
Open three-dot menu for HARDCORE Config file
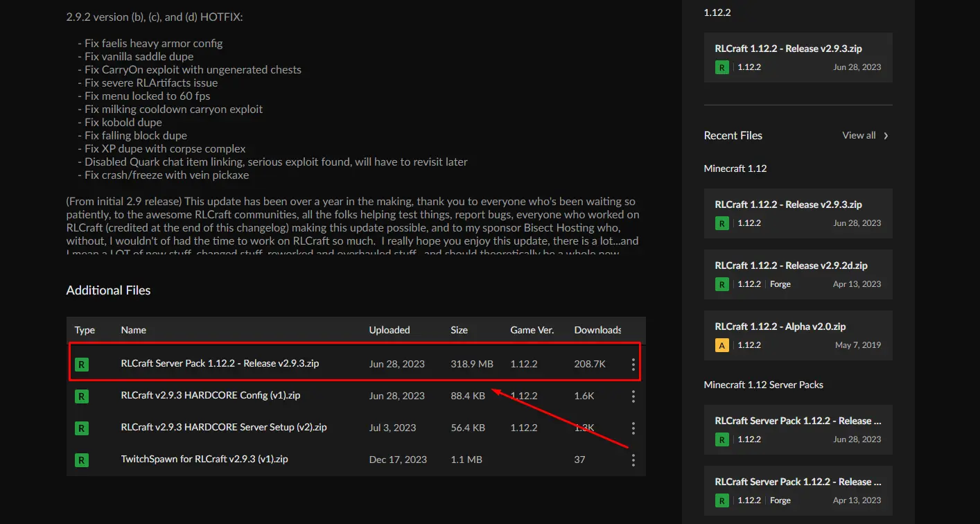click(x=633, y=396)
